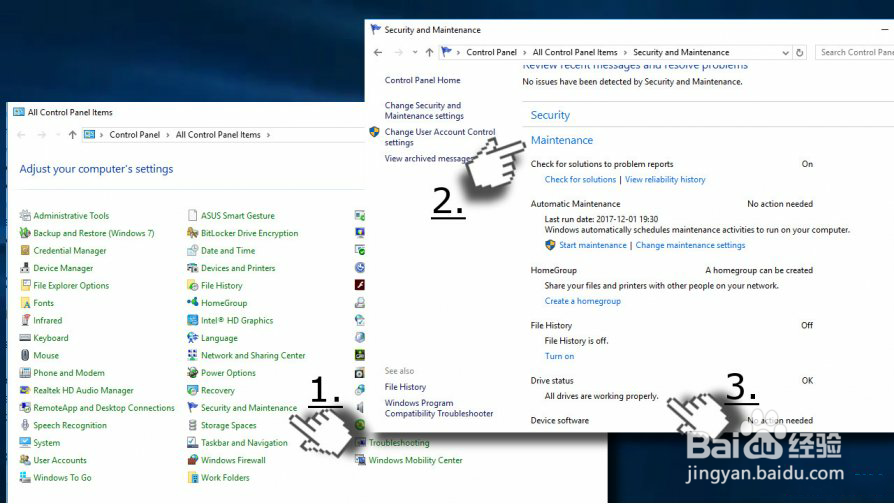Open Change maintenance settings link
Viewport: 894px width, 504px height.
(x=690, y=245)
